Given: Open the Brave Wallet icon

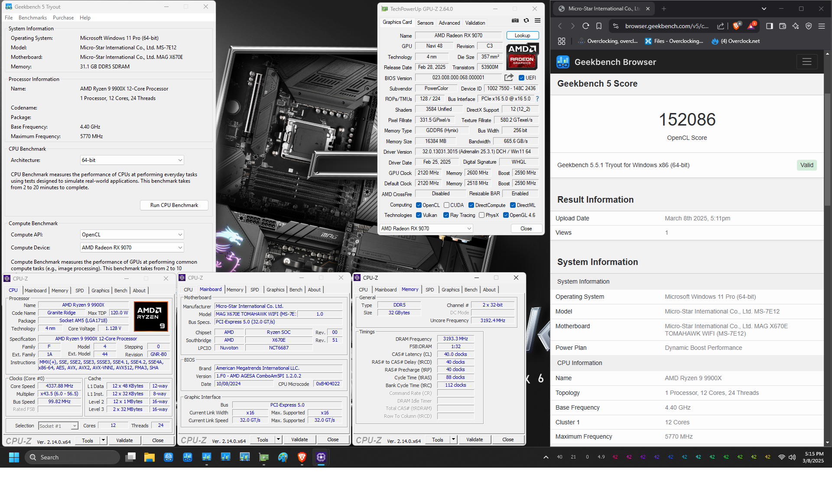Looking at the screenshot, I should pyautogui.click(x=783, y=26).
